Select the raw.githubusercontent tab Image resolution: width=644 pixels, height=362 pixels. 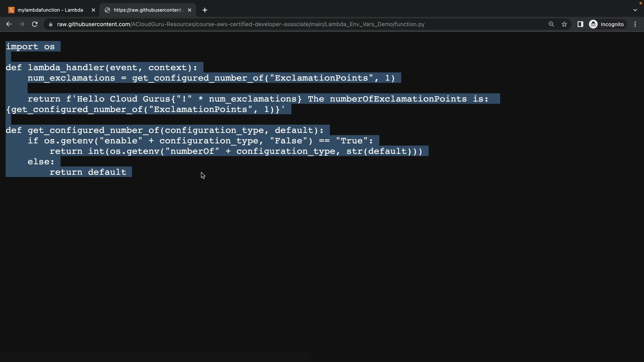pyautogui.click(x=148, y=10)
